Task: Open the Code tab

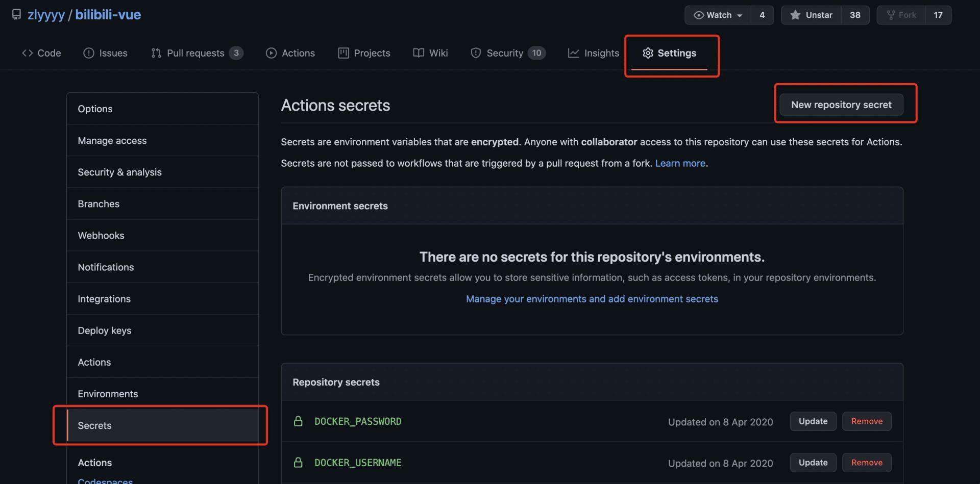Action: [x=41, y=53]
